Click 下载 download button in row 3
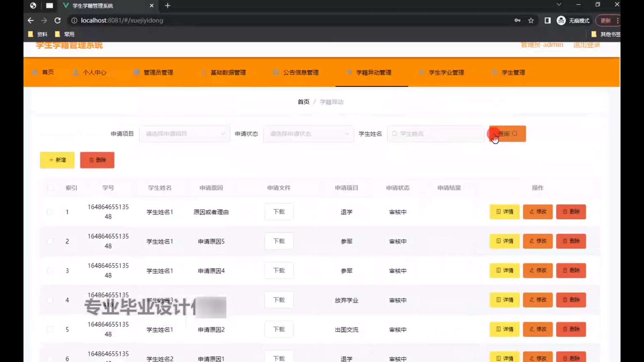 [279, 270]
